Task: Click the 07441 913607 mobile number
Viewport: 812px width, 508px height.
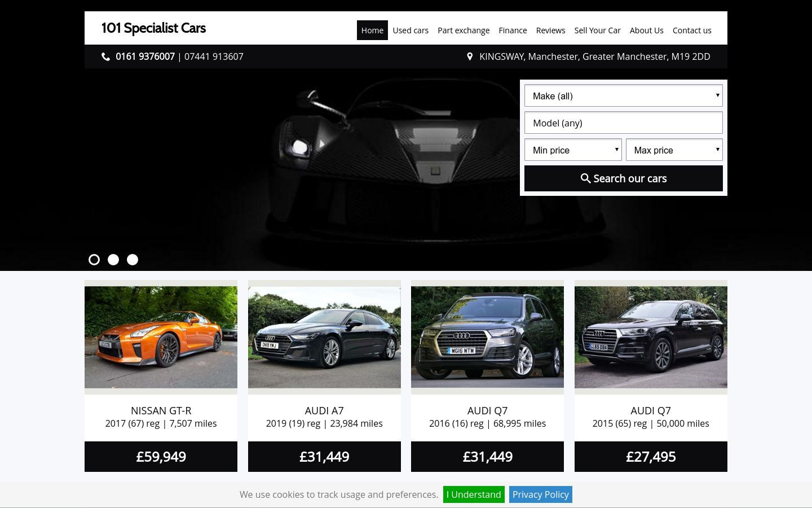Action: (214, 56)
